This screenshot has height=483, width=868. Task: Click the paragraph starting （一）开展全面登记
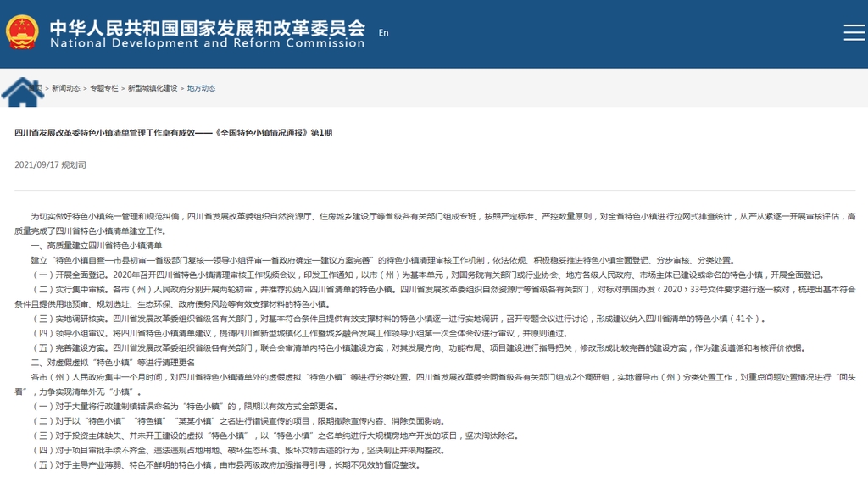(424, 275)
